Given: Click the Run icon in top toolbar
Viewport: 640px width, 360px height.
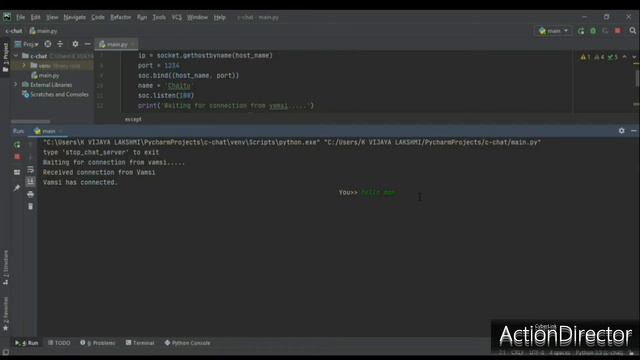Looking at the screenshot, I should (581, 31).
